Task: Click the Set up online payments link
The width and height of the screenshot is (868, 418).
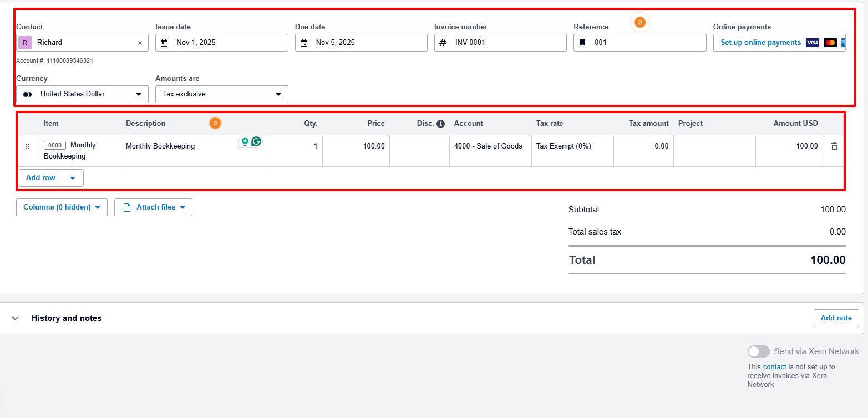Action: (760, 42)
